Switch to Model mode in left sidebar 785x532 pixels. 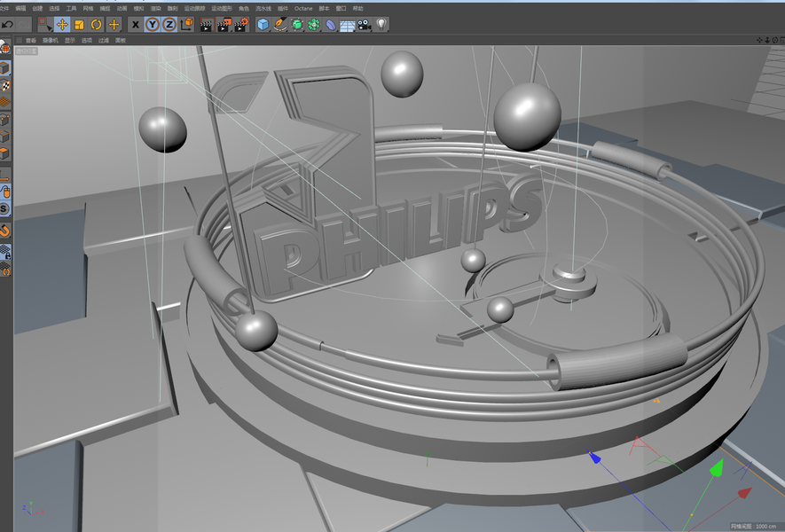(5, 68)
